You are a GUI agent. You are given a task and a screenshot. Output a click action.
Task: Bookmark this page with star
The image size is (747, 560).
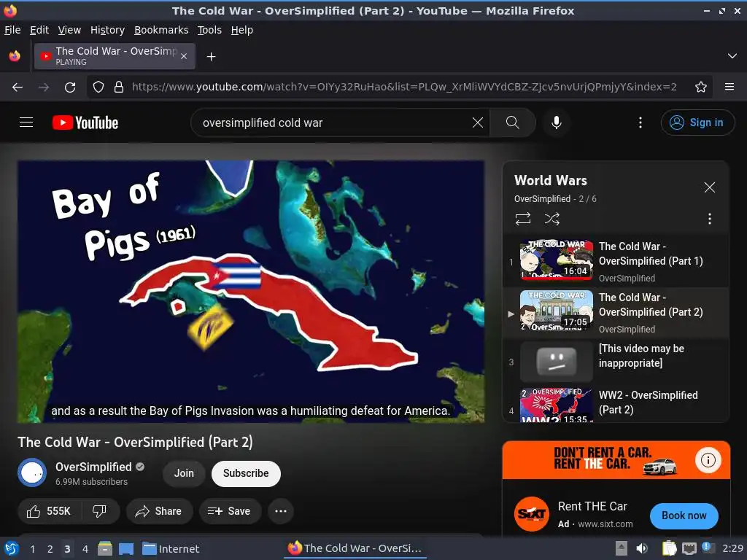701,87
